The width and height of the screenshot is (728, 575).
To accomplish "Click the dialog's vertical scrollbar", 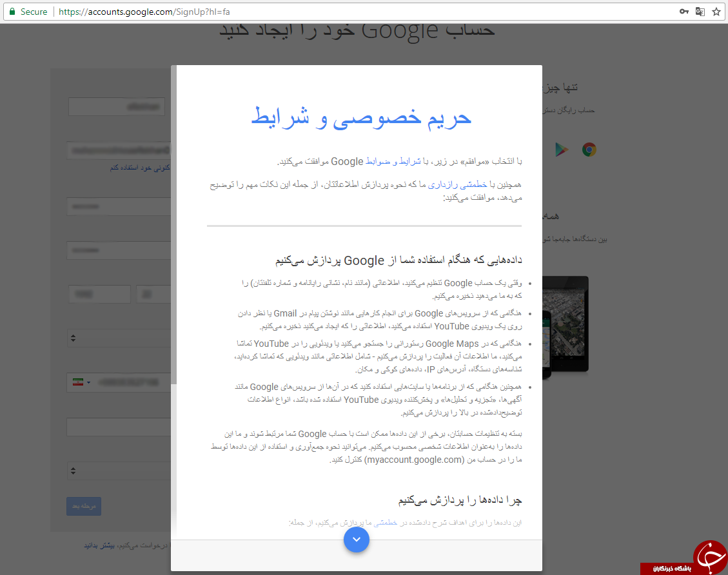I will click(173, 225).
